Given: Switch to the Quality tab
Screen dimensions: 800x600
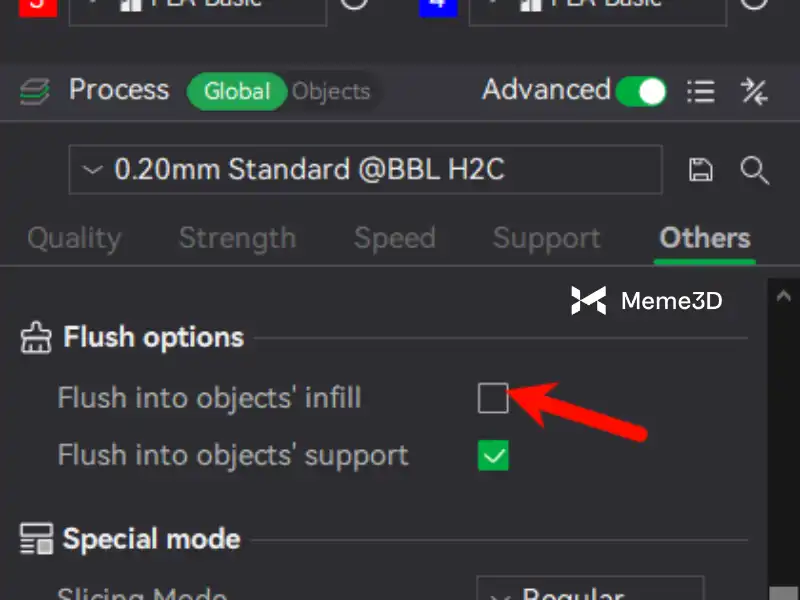Looking at the screenshot, I should [x=74, y=238].
